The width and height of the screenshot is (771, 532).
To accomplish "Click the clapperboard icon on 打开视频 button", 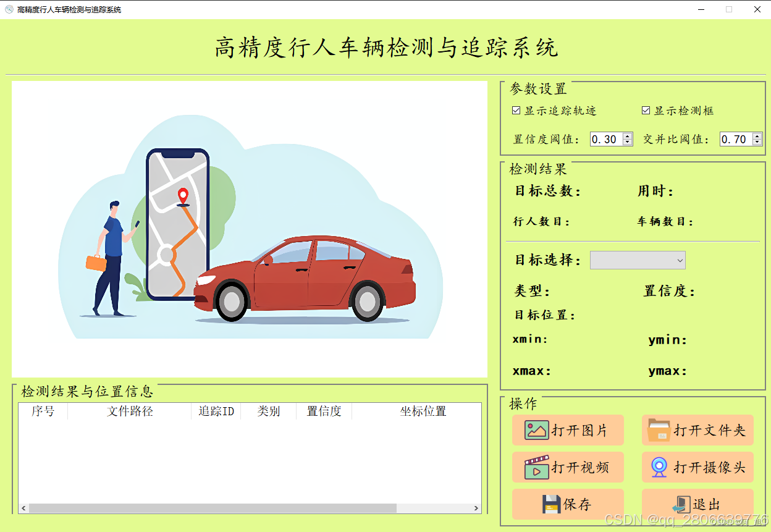I will [x=536, y=467].
